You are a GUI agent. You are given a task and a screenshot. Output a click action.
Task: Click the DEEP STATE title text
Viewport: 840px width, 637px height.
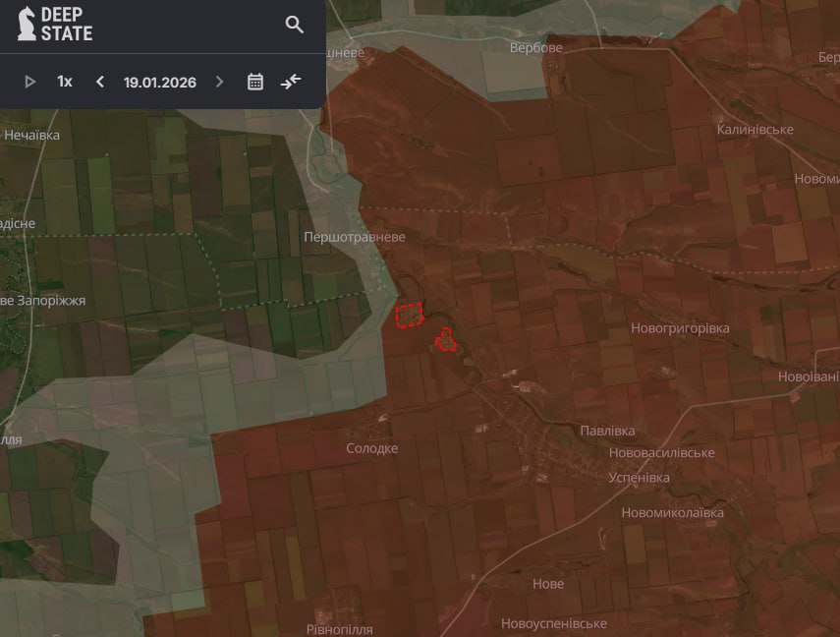pyautogui.click(x=67, y=25)
